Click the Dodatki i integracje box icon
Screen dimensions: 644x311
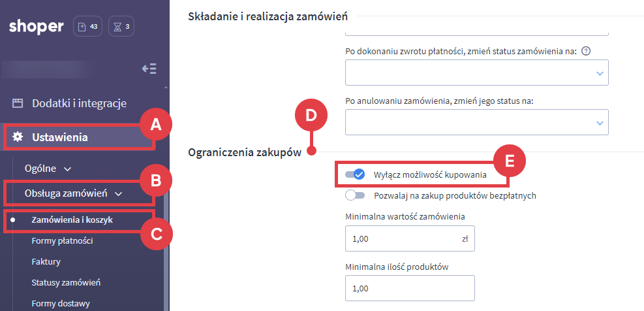pyautogui.click(x=18, y=103)
